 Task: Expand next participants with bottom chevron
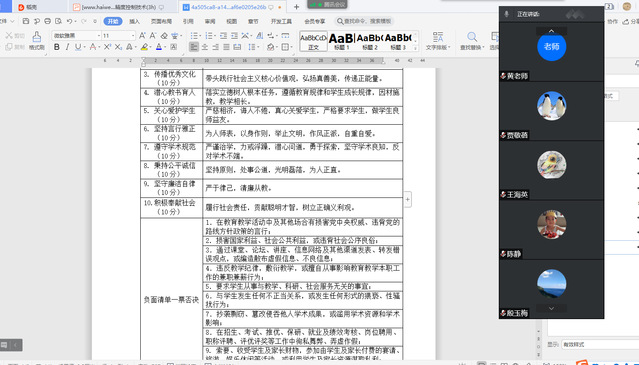click(551, 308)
